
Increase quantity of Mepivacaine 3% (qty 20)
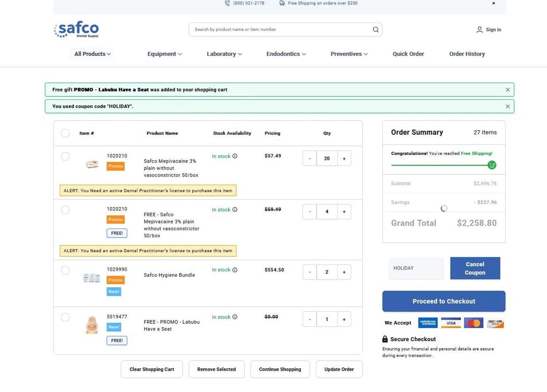(344, 158)
